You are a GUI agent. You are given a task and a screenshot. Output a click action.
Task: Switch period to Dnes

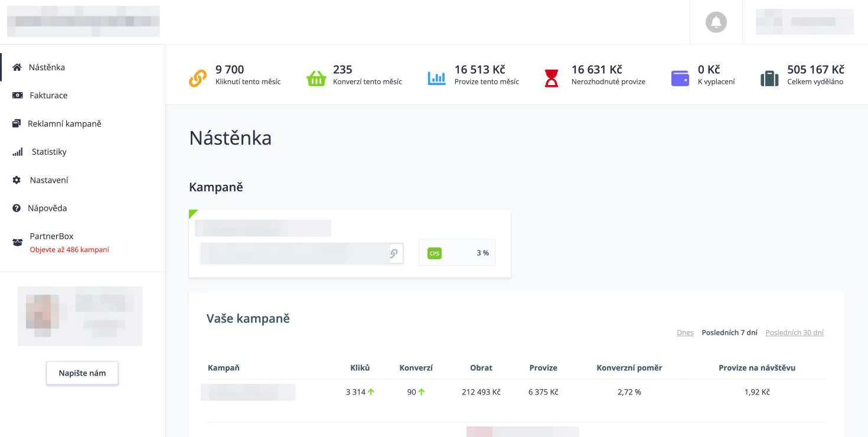685,332
